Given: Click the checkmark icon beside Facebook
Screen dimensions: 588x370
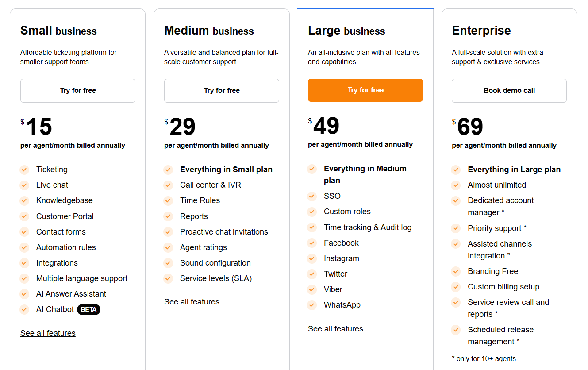Looking at the screenshot, I should 312,243.
